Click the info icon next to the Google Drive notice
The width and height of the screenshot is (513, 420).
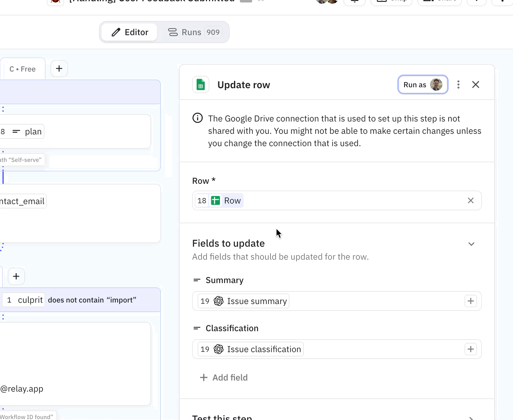tap(198, 118)
